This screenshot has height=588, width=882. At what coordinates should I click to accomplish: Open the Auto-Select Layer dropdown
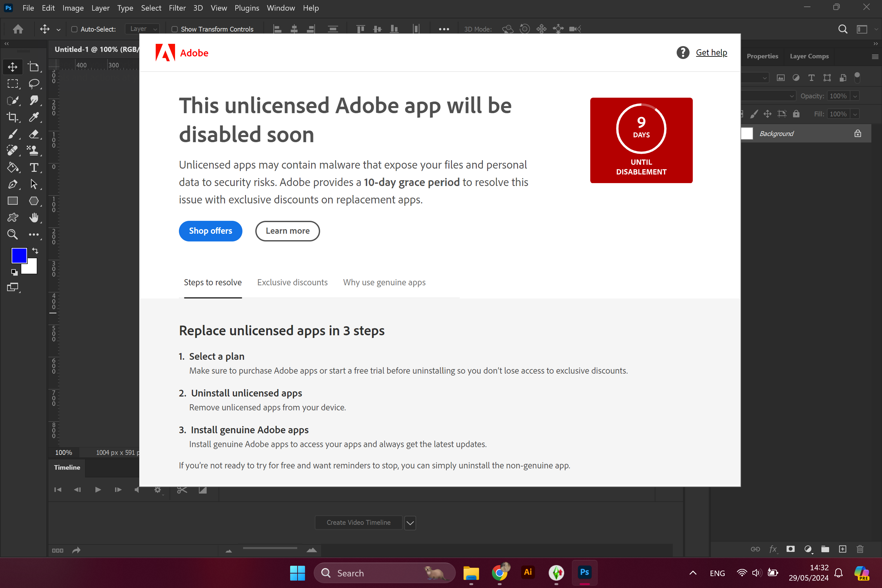pyautogui.click(x=142, y=29)
